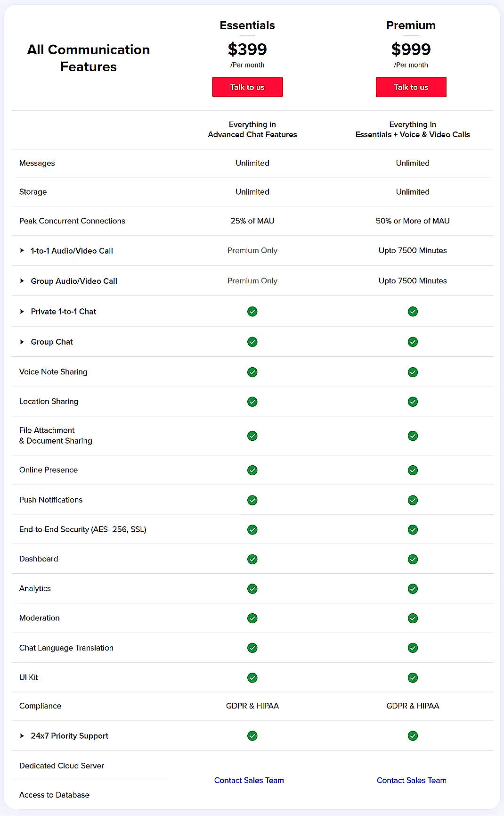Click Premium 'Unlimited' in Storage row

click(413, 192)
